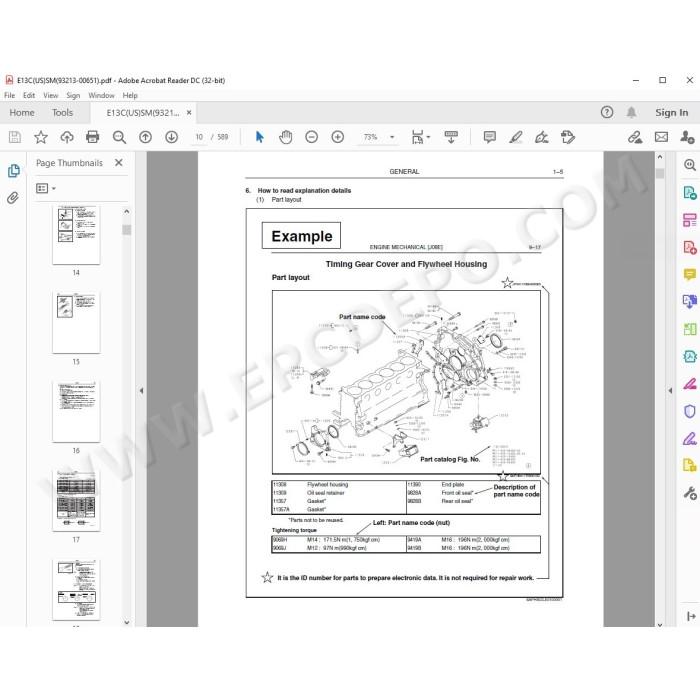Select the page 16 thumbnail
This screenshot has width=700, height=700.
tap(76, 411)
